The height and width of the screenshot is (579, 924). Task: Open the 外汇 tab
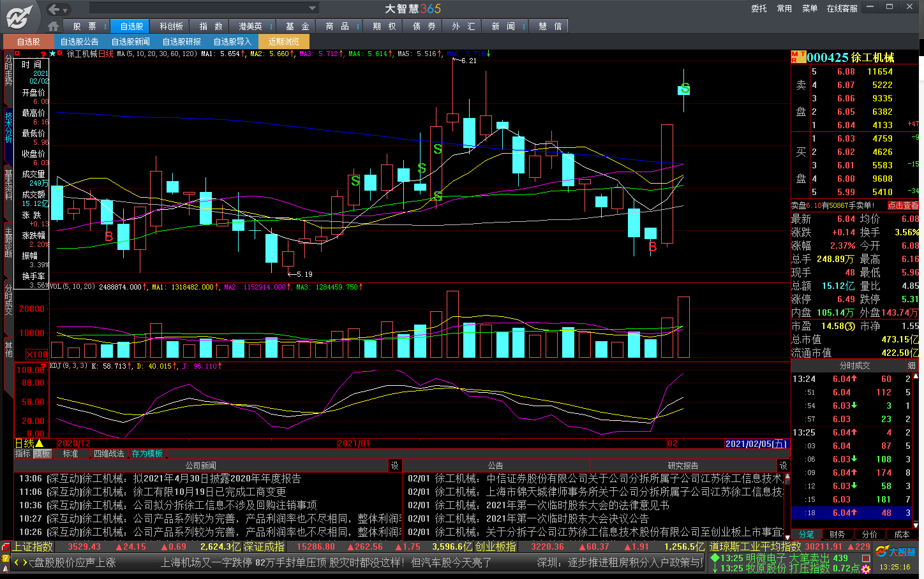(463, 26)
